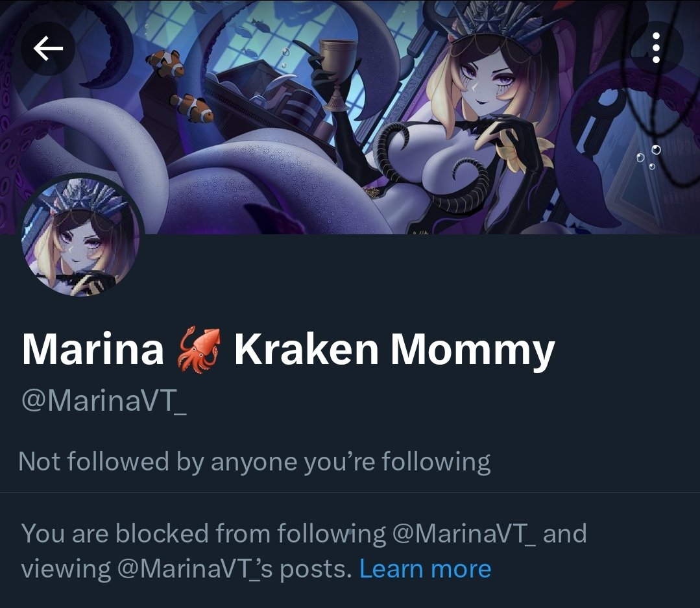The height and width of the screenshot is (608, 700).
Task: Tap the word Marina in the display name
Action: click(x=93, y=350)
